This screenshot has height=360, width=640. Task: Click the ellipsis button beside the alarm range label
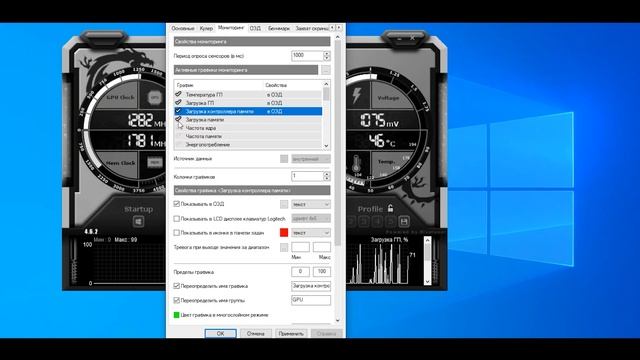click(284, 247)
